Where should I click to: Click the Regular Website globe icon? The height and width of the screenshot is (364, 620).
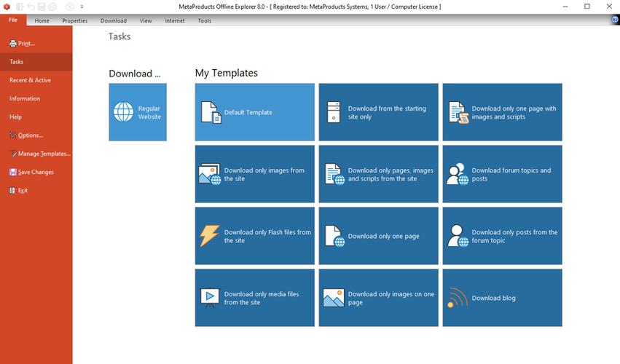point(123,112)
